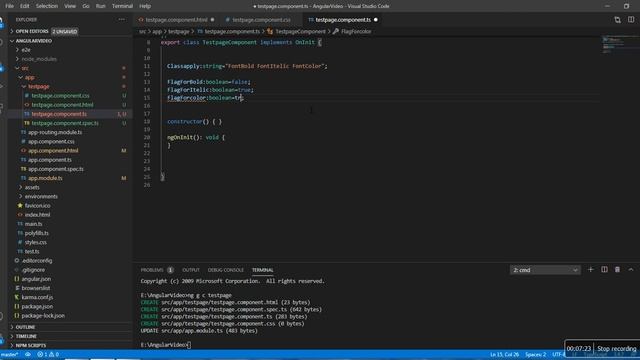Open the Terminal menu
This screenshot has width=640, height=360.
coord(122,6)
